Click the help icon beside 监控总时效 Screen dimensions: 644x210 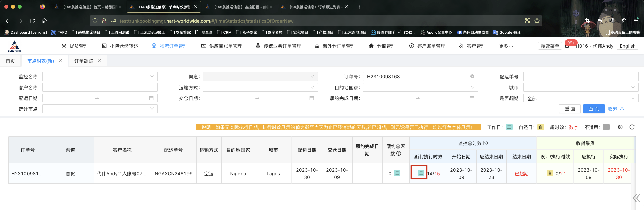tap(485, 143)
